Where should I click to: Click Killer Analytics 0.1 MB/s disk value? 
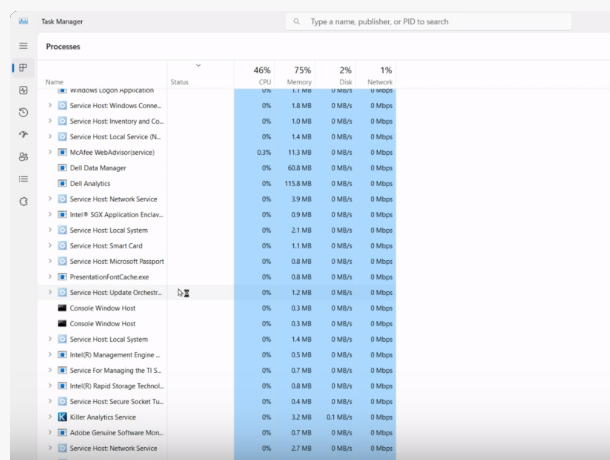pos(339,417)
